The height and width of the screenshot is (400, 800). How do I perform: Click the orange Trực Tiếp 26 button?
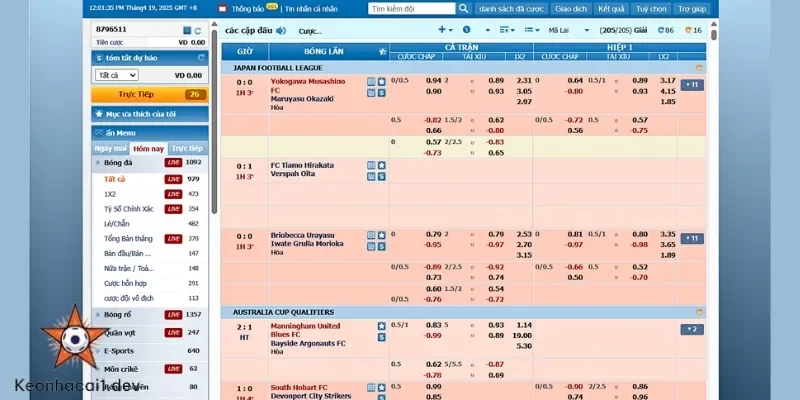point(150,94)
